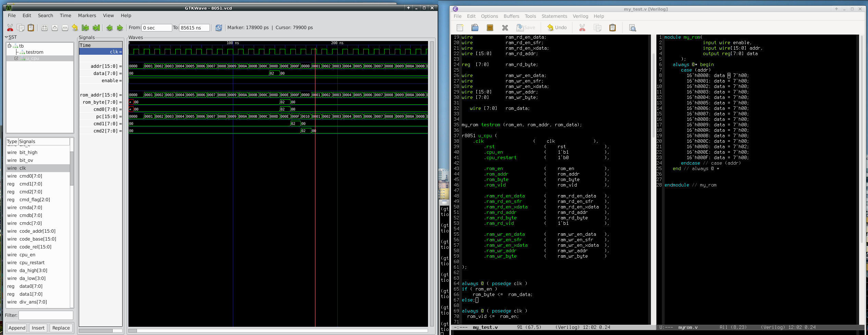This screenshot has height=335, width=868.
Task: Click Search magnifier icon in Emacs toolbar
Action: pyautogui.click(x=632, y=28)
